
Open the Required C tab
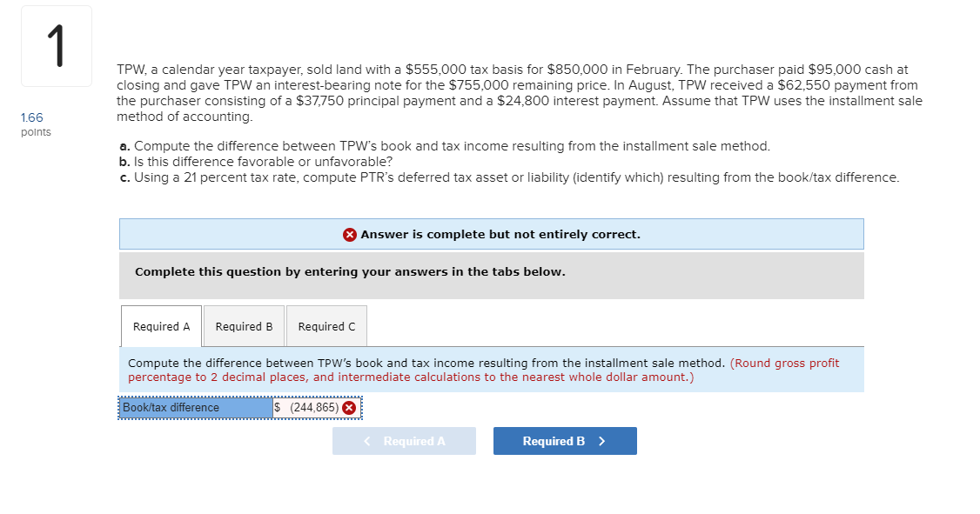pyautogui.click(x=326, y=325)
